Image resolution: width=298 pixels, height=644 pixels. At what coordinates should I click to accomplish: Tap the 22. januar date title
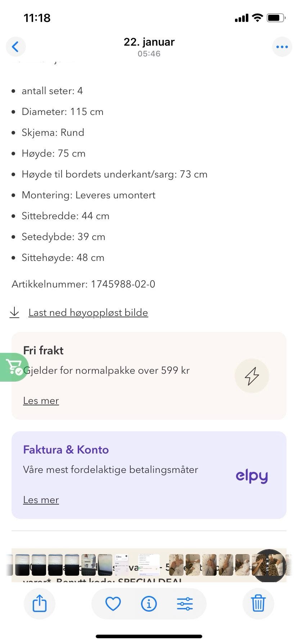pos(149,42)
